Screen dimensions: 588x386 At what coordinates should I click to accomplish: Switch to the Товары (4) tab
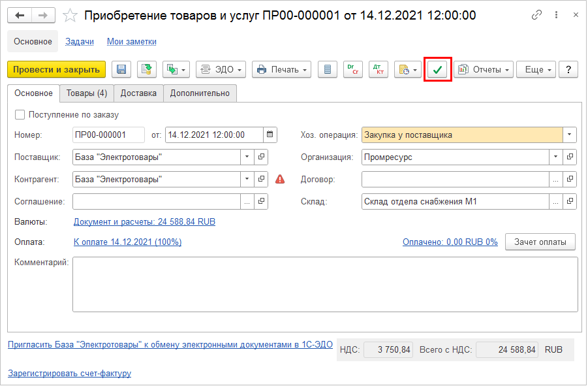(x=87, y=93)
